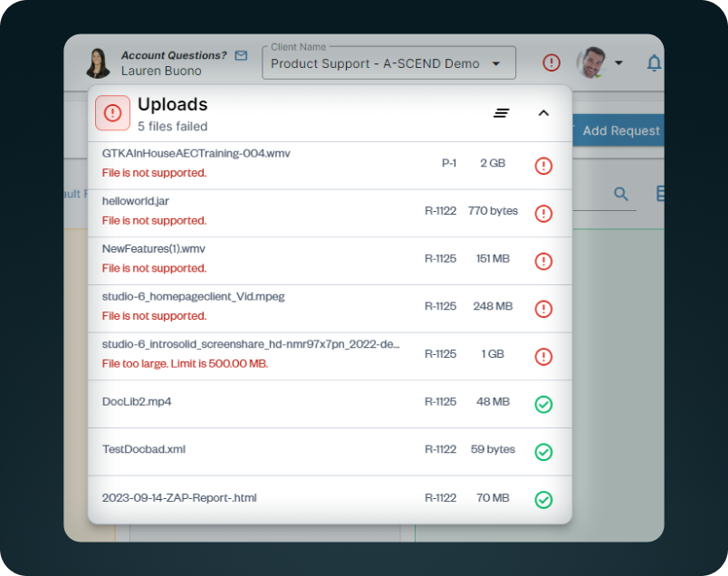
Task: Click the 70 MB file size
Action: [x=493, y=498]
